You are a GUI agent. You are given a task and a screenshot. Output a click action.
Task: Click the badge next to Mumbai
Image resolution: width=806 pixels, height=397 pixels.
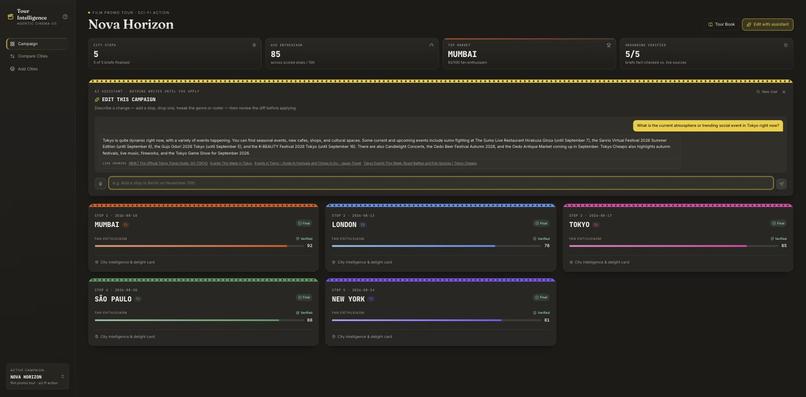[125, 225]
